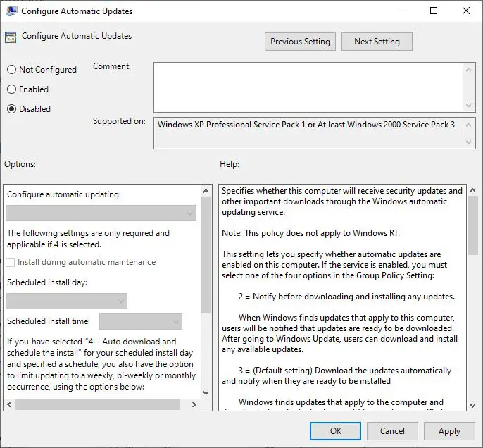Click Help pane scroll down arrow
483x448 pixels.
coord(473,406)
